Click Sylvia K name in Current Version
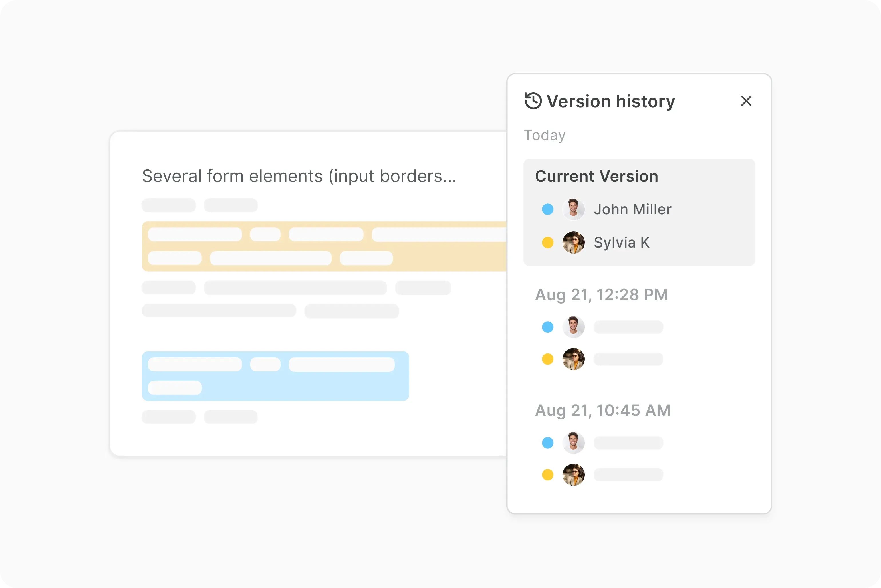Screen dimensions: 881x588 tap(621, 243)
